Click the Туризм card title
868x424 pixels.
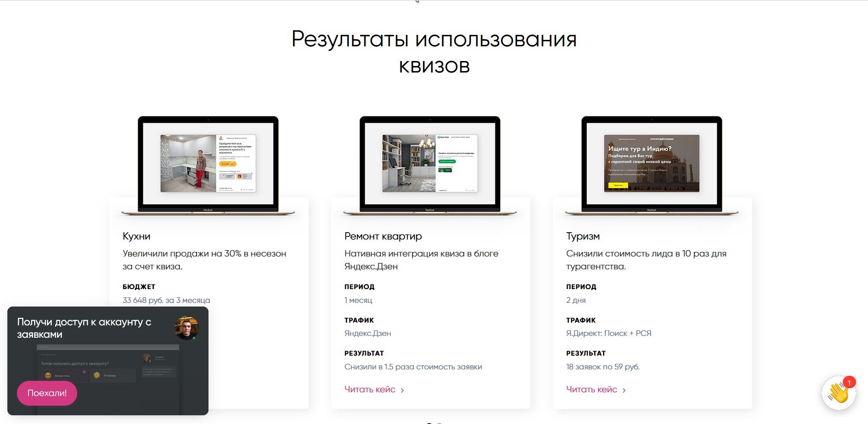coord(583,236)
